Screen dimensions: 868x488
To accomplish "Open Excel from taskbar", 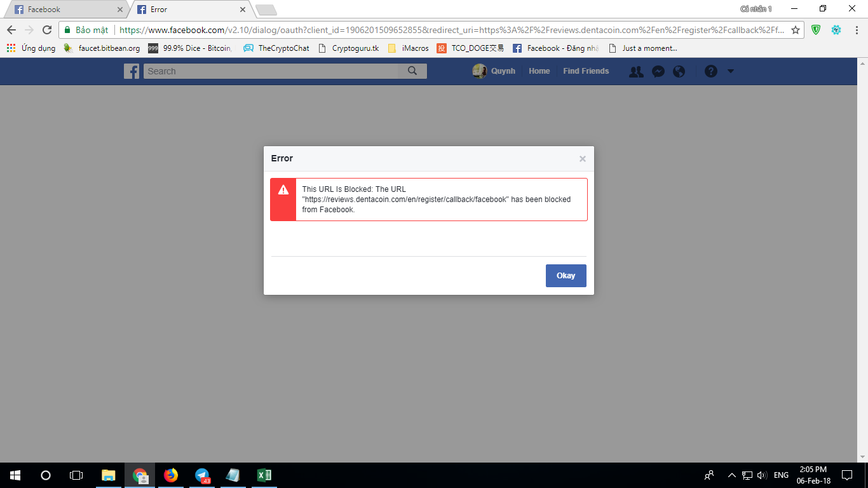I will 264,475.
